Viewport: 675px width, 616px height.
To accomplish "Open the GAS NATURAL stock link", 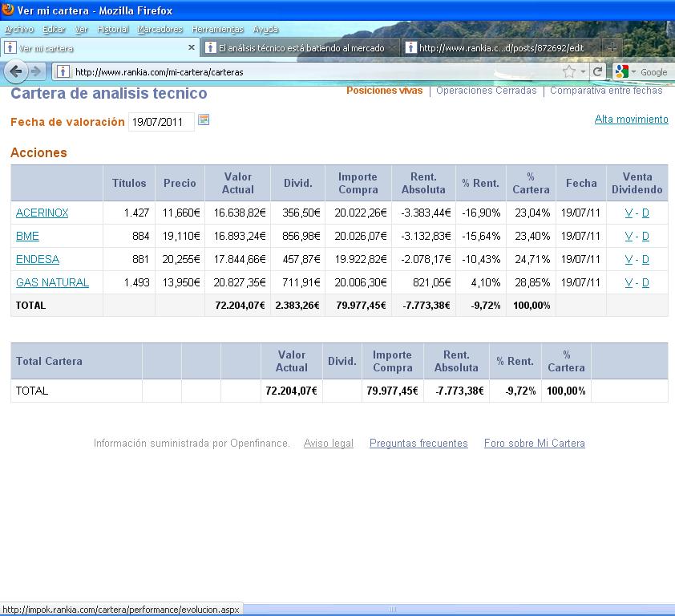I will [x=53, y=282].
